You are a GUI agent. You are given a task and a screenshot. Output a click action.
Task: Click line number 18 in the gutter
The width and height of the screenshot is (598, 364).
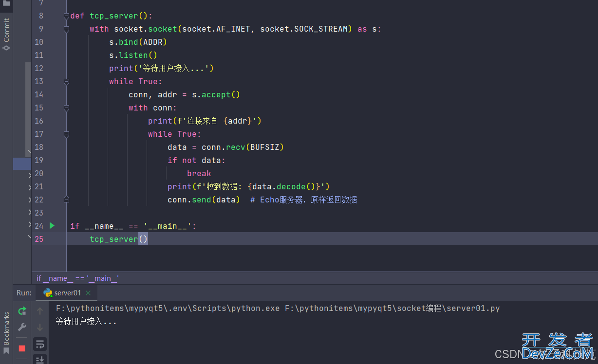(39, 147)
